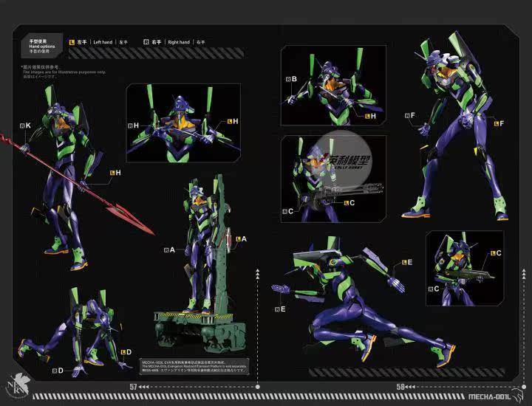
Task: Click the 'Hand options' header box
Action: (41, 46)
